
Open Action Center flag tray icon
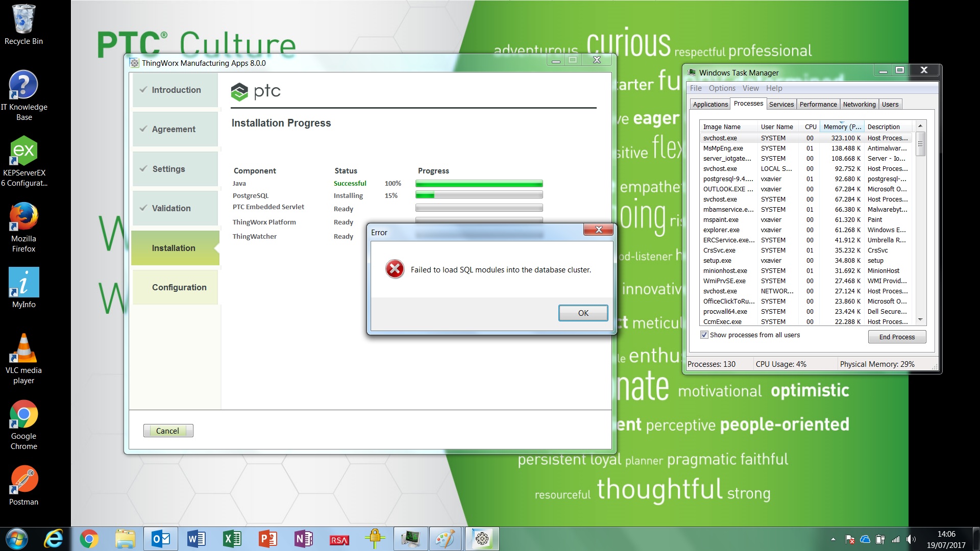[x=850, y=539]
